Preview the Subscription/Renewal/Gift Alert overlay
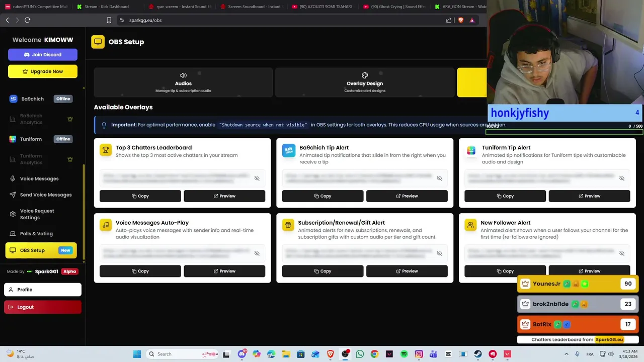The width and height of the screenshot is (644, 362). (x=407, y=271)
